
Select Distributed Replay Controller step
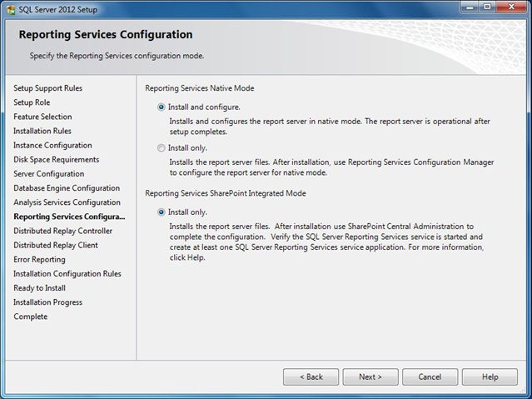63,231
